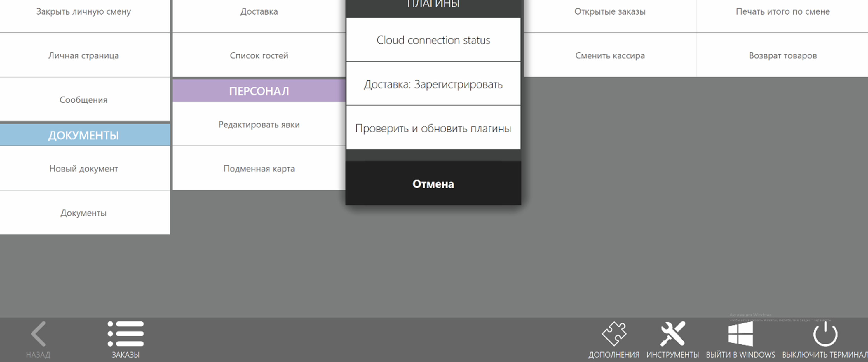Screen dimensions: 868x362
Task: Open Возврат товаров
Action: [782, 55]
